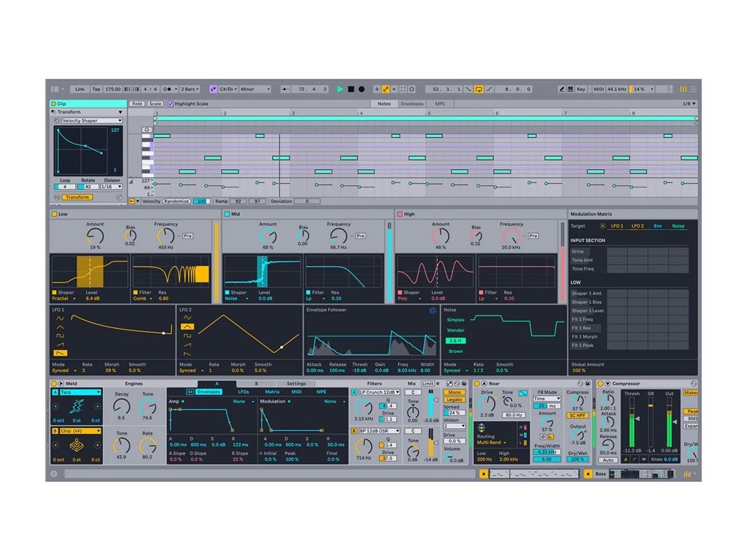Screen dimensions: 747x560
Task: Clear the Modulation Matrix target X icon
Action: coord(602,226)
